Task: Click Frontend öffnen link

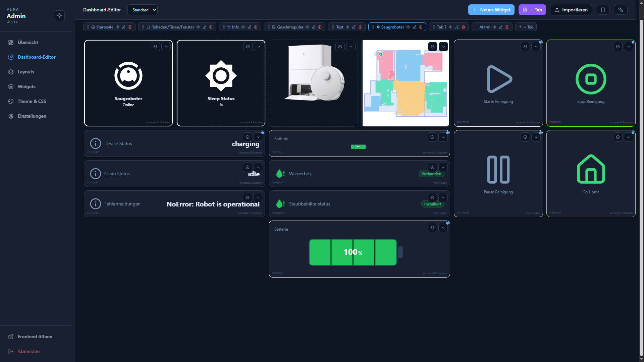Action: tap(35, 337)
